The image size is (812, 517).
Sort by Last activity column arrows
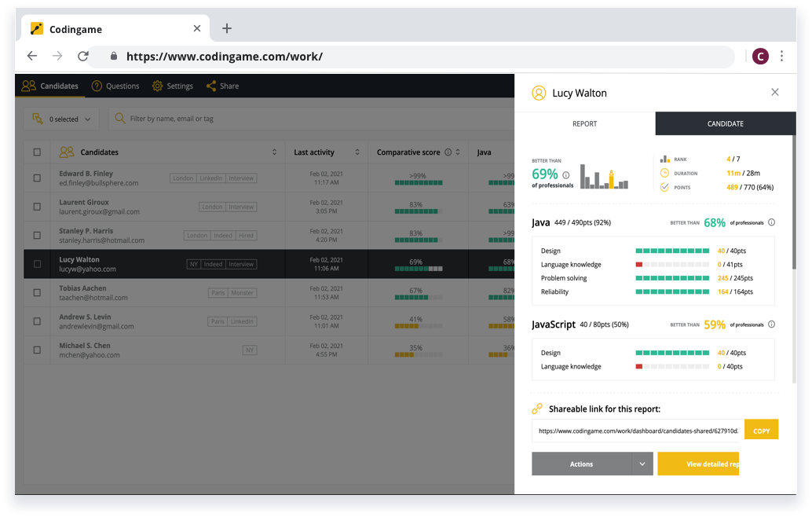pyautogui.click(x=357, y=152)
